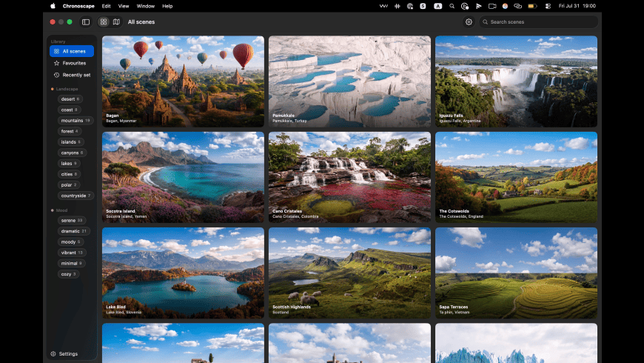Open the glacier scene thumbnail in bottom row
This screenshot has width=644, height=363.
516,343
